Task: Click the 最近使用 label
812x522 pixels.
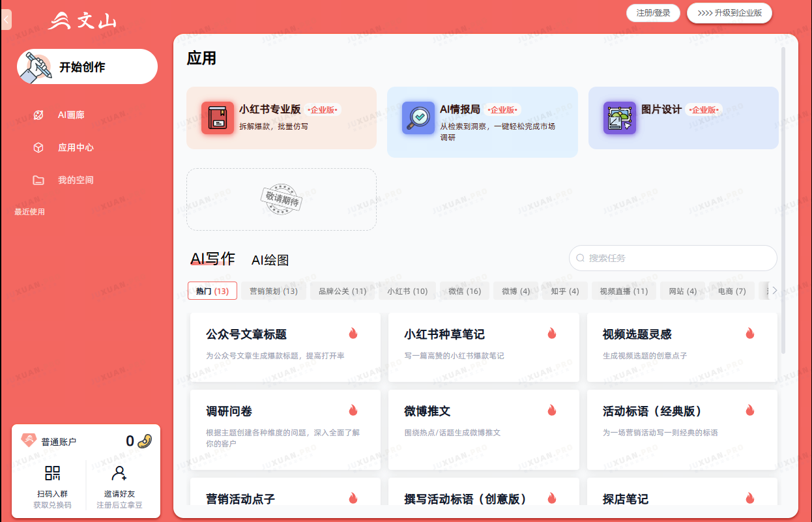Action: pos(29,212)
